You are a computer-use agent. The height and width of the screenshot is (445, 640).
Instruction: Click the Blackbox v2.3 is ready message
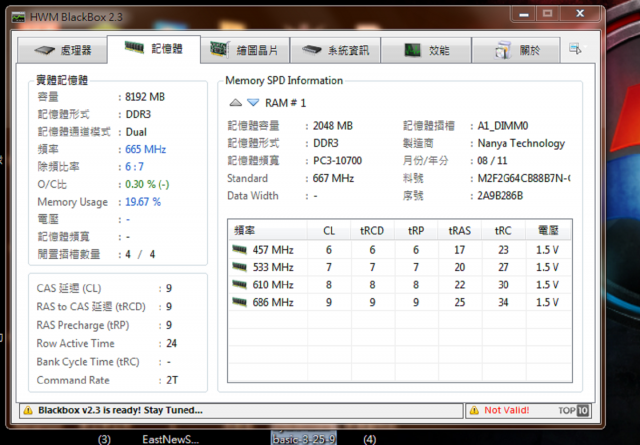coord(120,410)
